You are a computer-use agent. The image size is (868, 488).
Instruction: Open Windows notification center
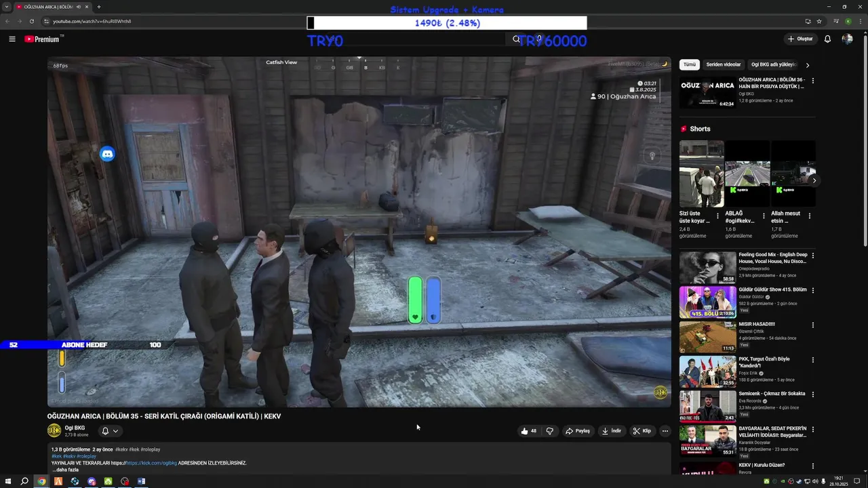point(857,481)
